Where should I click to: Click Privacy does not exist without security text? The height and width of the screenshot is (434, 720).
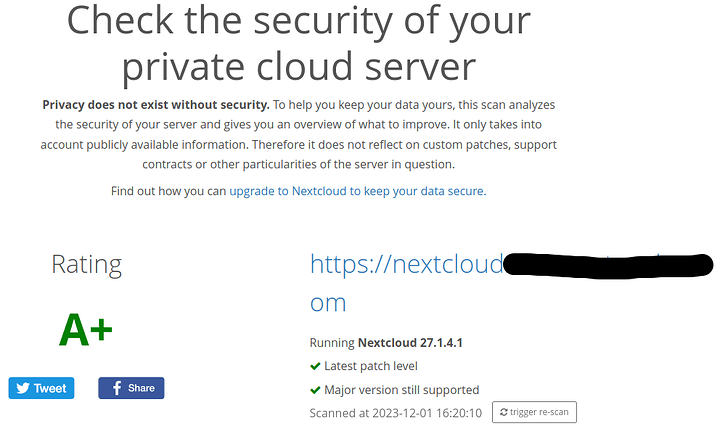[x=156, y=105]
